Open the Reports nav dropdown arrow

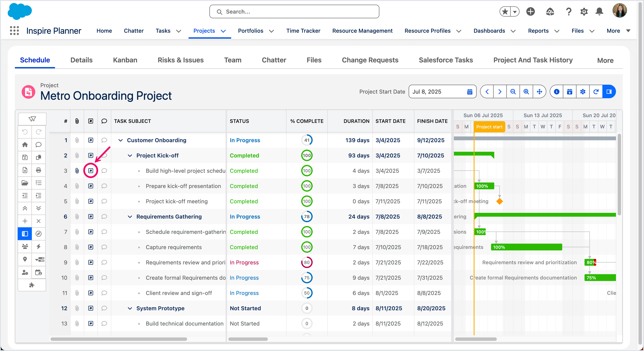557,31
